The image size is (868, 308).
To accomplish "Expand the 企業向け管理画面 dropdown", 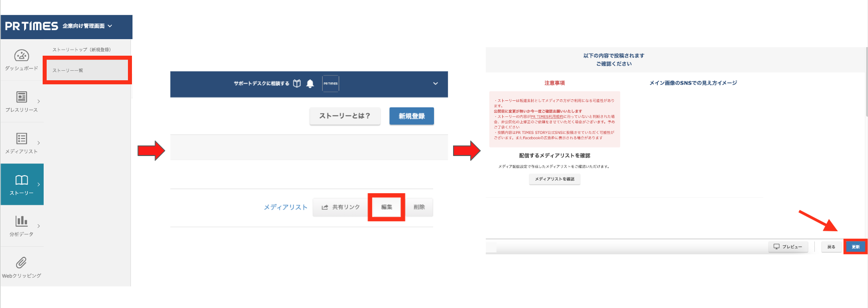I will tap(110, 26).
